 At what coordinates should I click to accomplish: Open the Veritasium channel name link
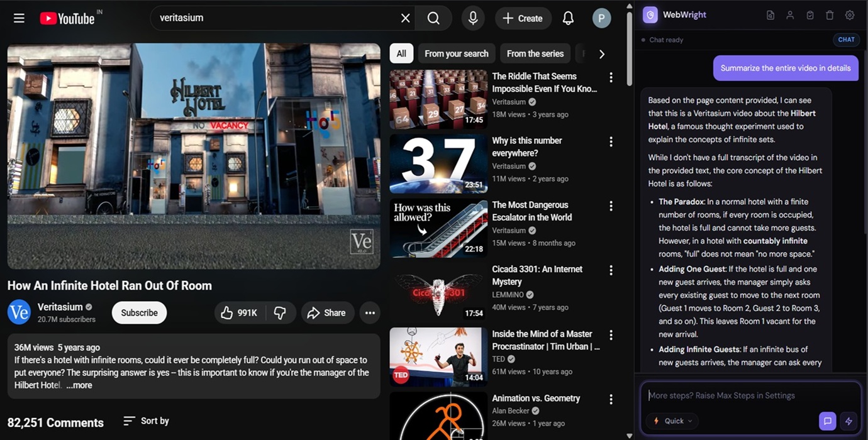click(x=60, y=307)
